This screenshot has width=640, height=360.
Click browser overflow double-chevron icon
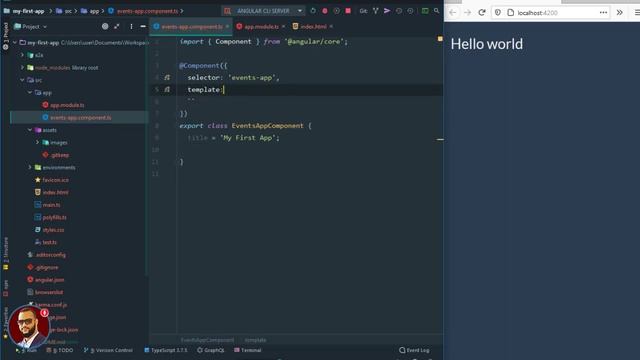[620, 13]
